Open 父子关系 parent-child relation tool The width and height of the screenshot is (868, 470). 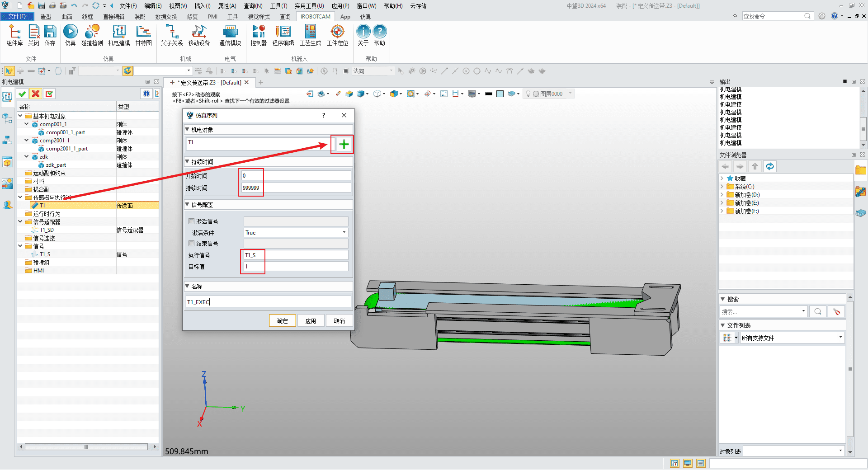point(172,35)
